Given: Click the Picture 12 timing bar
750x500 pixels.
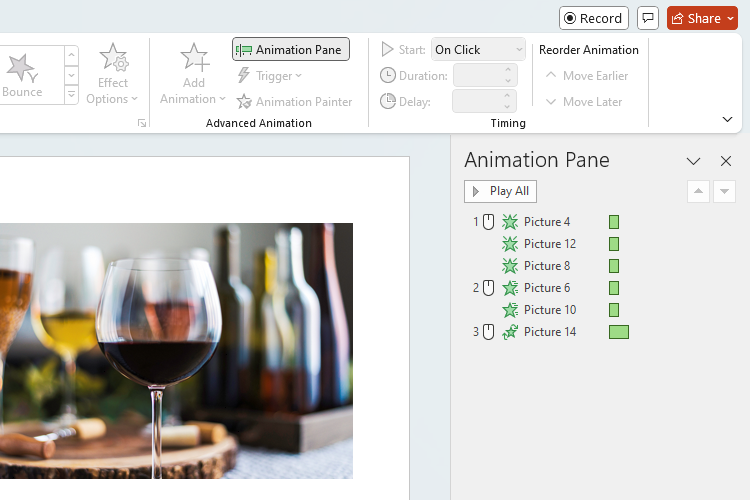Looking at the screenshot, I should click(x=614, y=244).
